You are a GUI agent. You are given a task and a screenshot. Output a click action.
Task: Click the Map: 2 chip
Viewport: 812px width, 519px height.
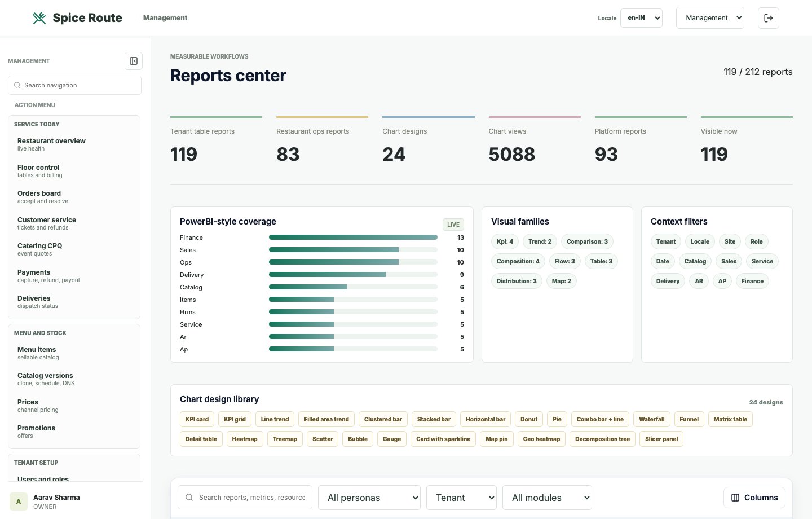click(561, 281)
